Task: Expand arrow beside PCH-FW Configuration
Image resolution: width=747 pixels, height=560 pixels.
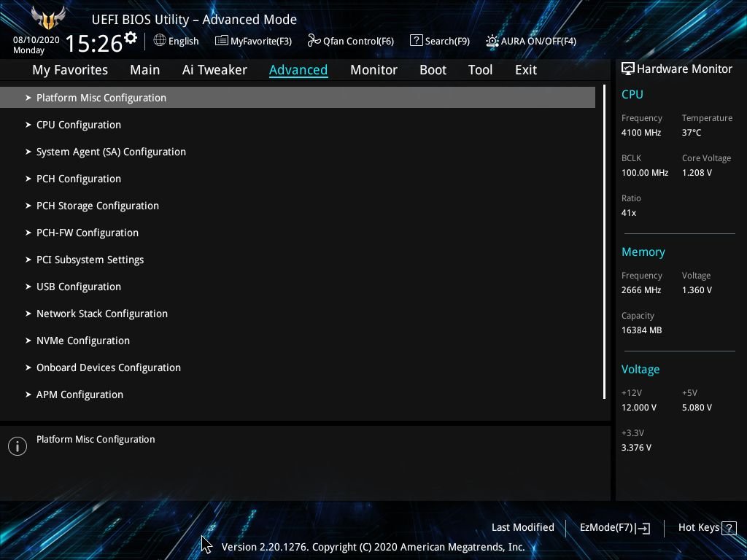Action: pos(28,233)
